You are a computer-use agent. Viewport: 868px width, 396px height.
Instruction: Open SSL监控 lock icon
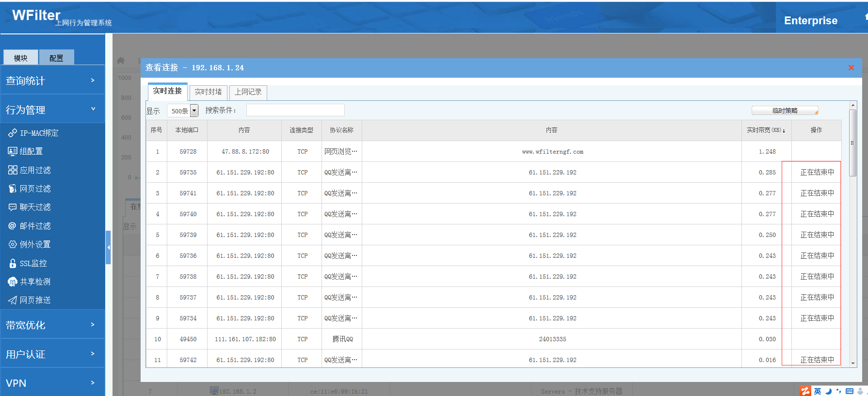(13, 263)
